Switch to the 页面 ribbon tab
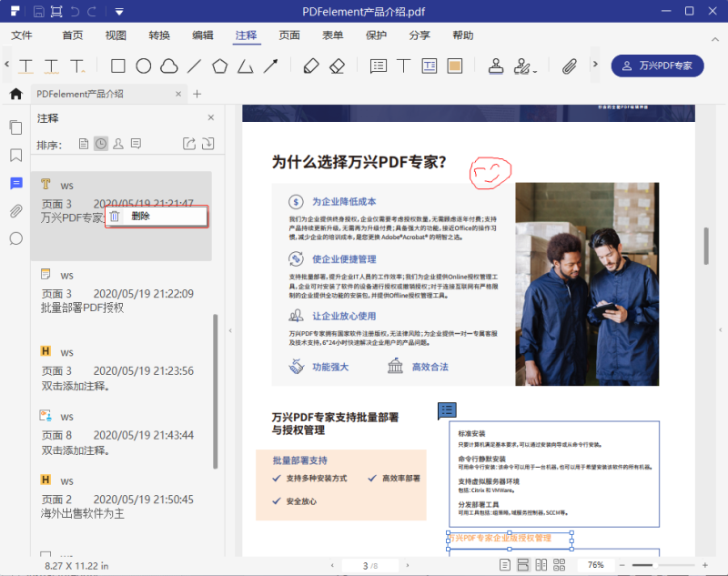This screenshot has width=728, height=576. 288,35
